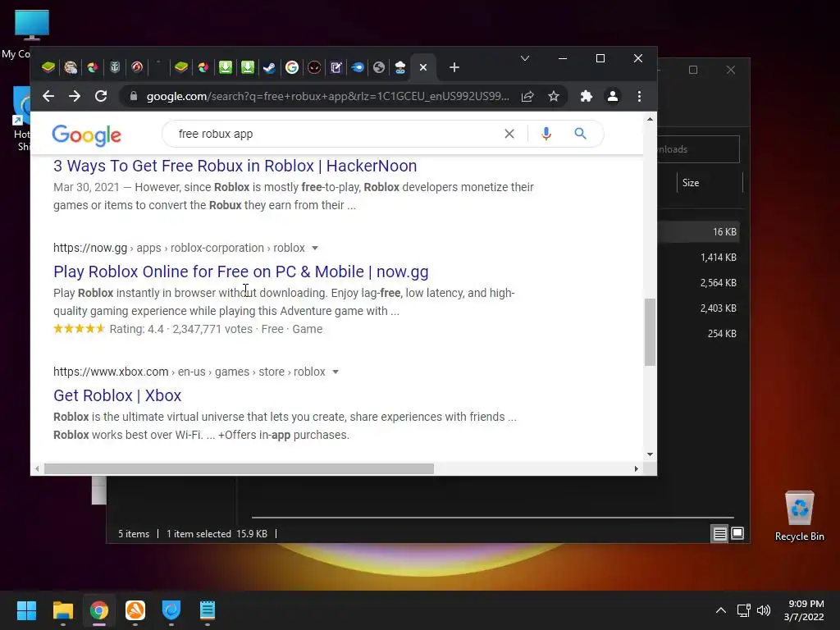Open 'Play Roblox Online for Free' now.gg result
The height and width of the screenshot is (630, 840).
pos(241,272)
